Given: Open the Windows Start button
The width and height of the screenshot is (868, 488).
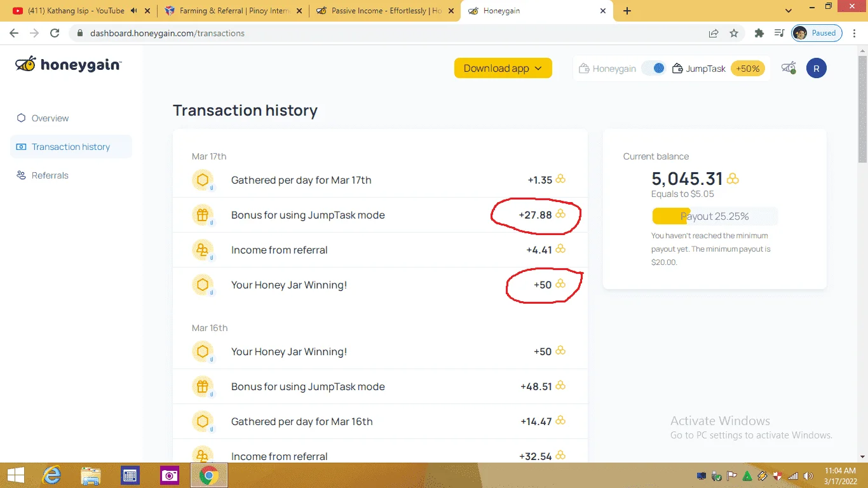Looking at the screenshot, I should click(16, 475).
